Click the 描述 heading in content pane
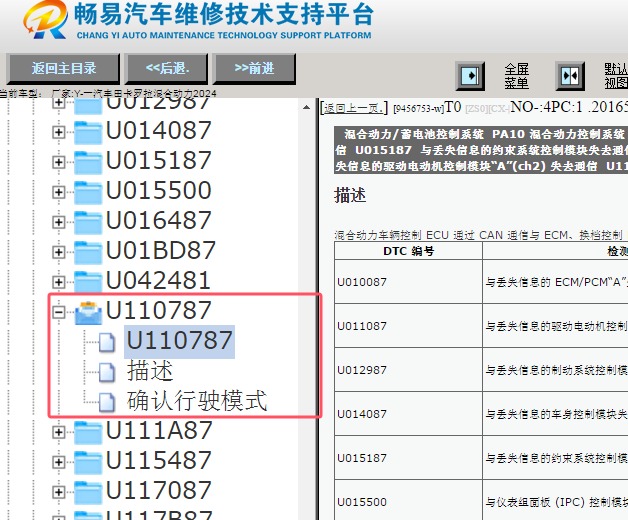This screenshot has width=628, height=520. (x=350, y=196)
